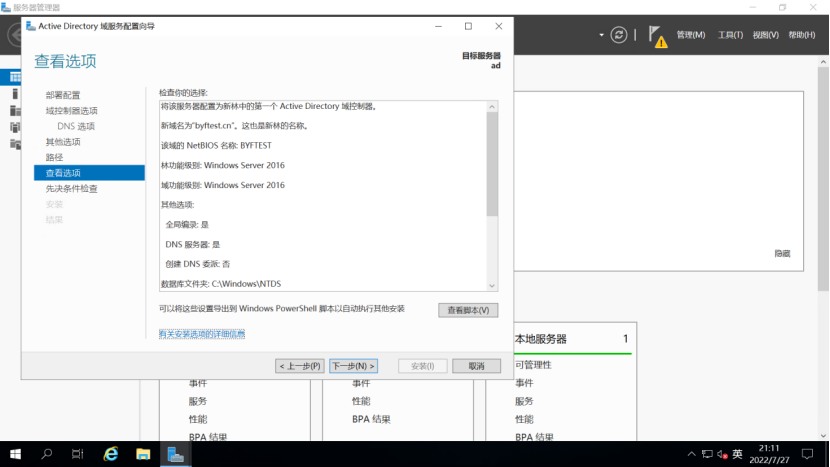Click the volume icon in system tray

click(722, 454)
